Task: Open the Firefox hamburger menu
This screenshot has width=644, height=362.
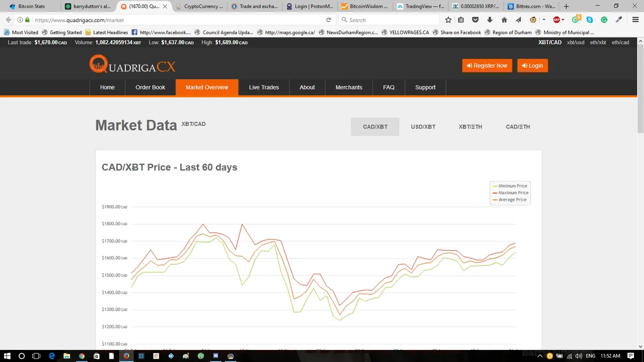Action: coord(636,20)
